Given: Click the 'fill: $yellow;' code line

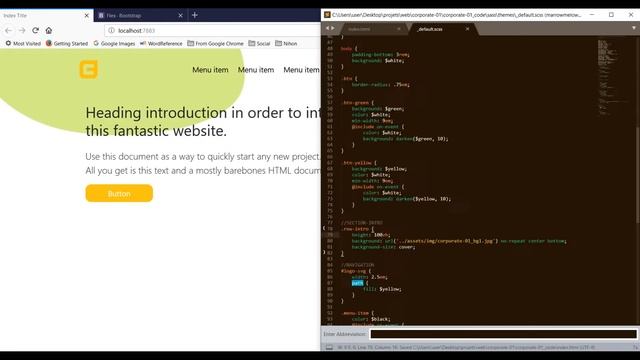Looking at the screenshot, I should point(382,289).
